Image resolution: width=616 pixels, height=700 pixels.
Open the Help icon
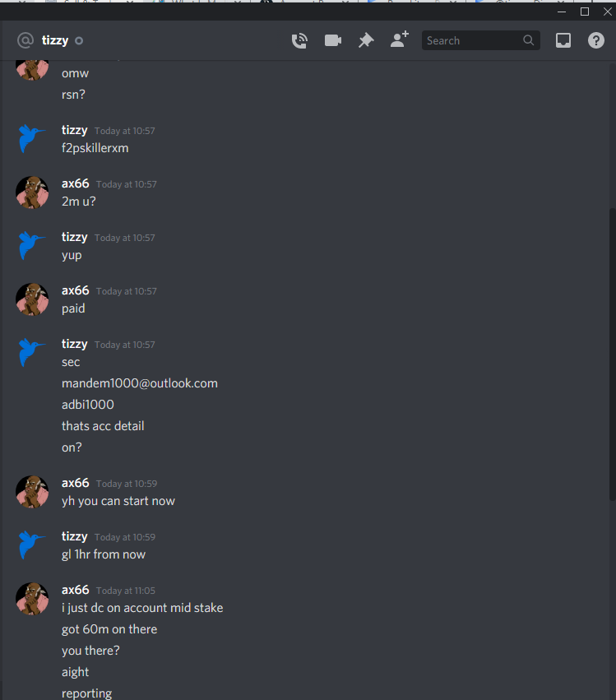(x=596, y=40)
